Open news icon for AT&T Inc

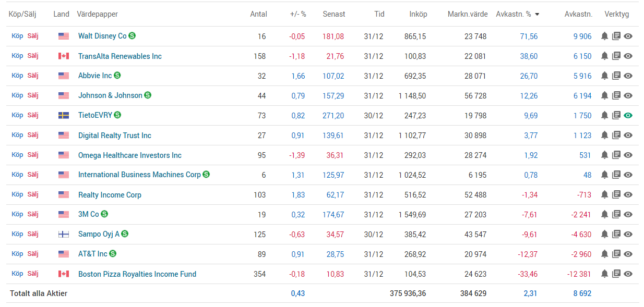[616, 254]
